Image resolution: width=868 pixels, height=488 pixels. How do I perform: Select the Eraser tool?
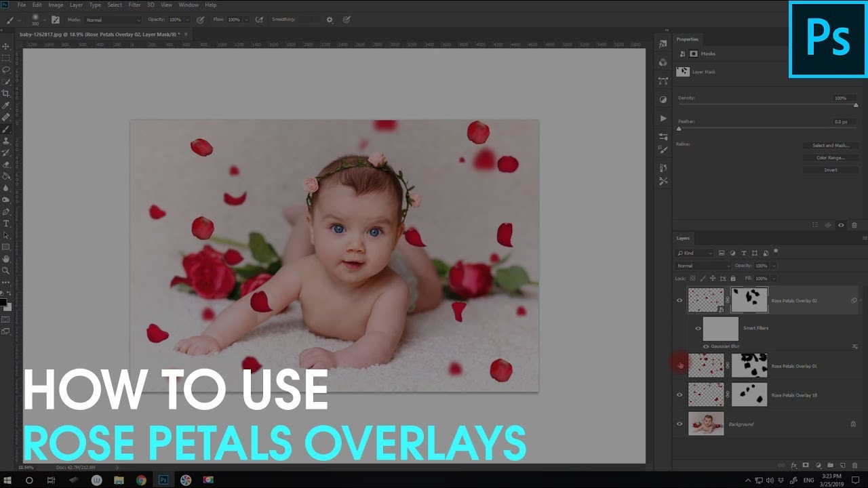(x=6, y=164)
